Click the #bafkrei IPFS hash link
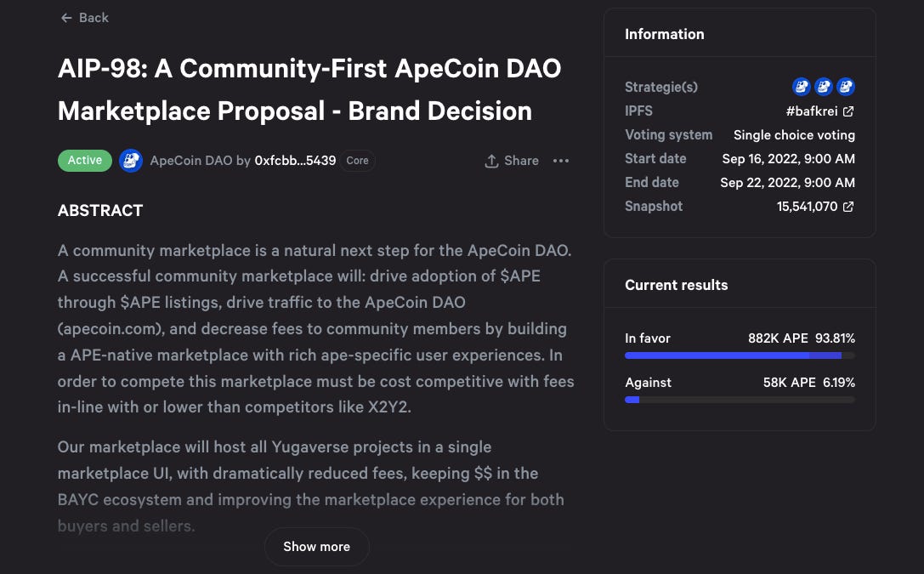The image size is (924, 574). point(812,111)
